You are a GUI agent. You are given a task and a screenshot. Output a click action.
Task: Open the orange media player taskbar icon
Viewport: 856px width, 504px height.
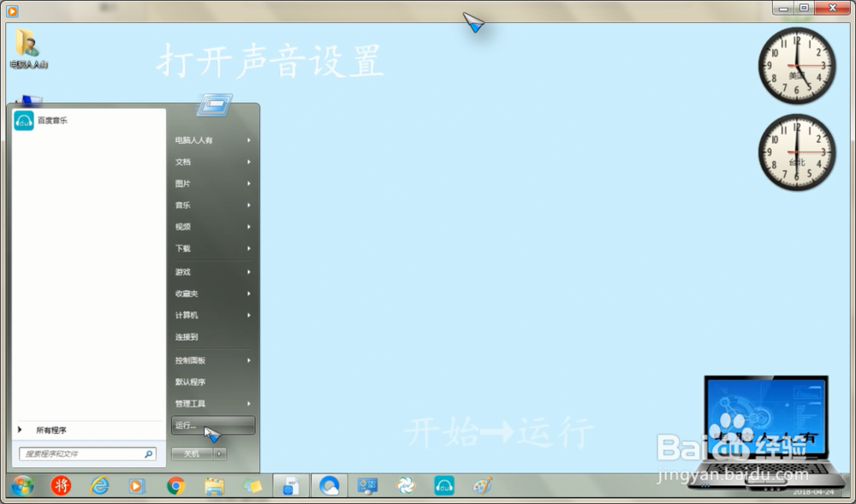136,485
